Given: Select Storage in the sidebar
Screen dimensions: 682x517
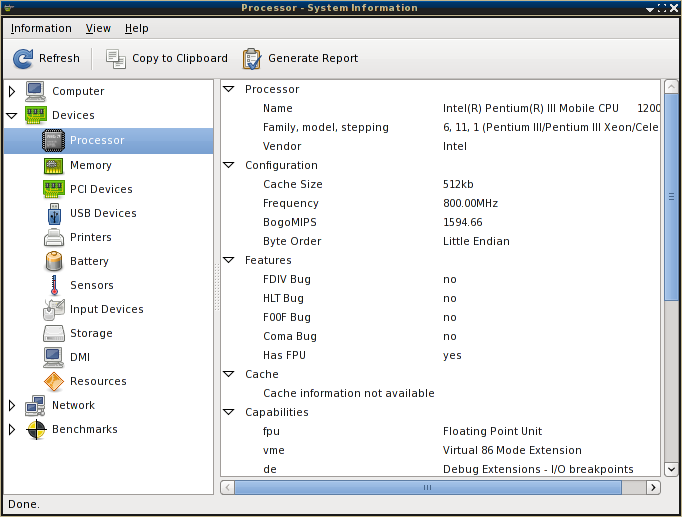Looking at the screenshot, I should [x=108, y=333].
